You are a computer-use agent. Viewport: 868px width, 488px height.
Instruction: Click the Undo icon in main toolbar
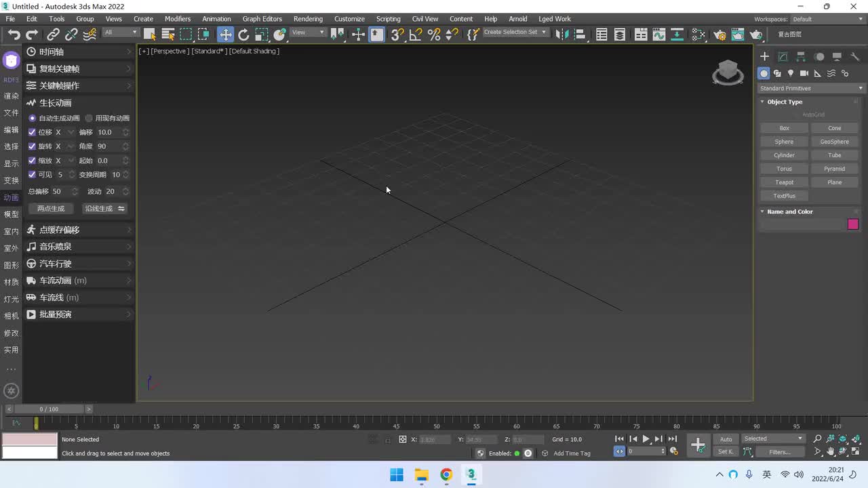point(14,35)
